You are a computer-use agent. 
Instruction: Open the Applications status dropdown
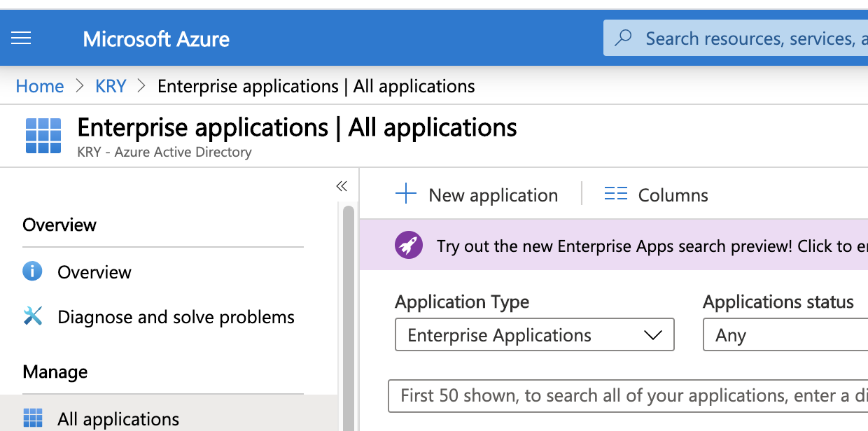[784, 335]
